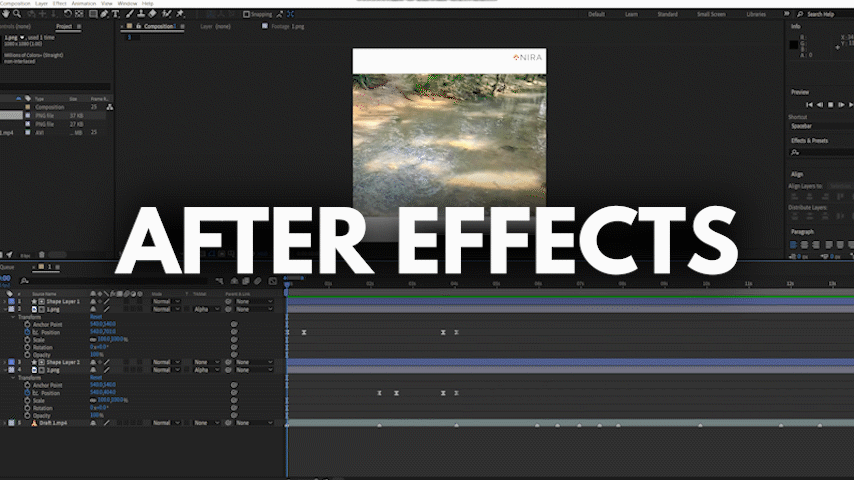Viewport: 854px width, 480px height.
Task: Select the Pen tool
Action: (104, 14)
